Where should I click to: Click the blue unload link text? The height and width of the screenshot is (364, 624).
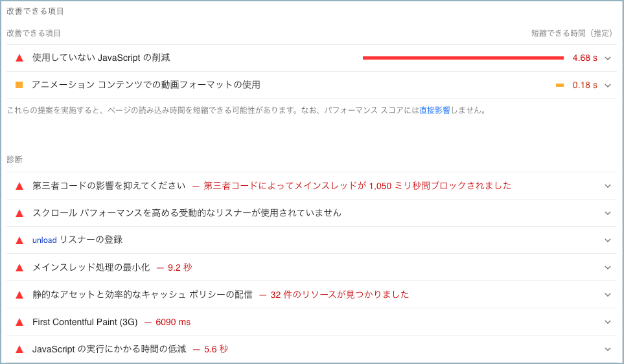[45, 240]
